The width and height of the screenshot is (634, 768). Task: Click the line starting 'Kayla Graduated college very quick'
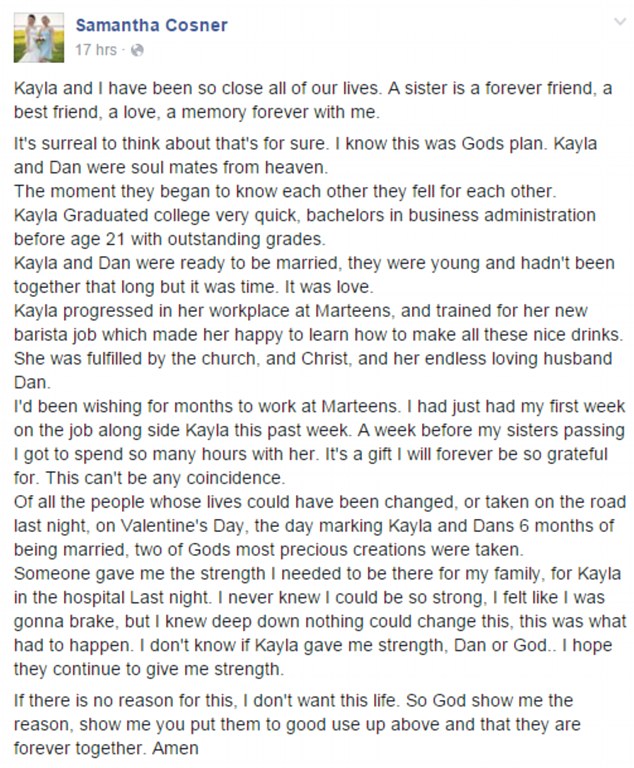(x=305, y=215)
